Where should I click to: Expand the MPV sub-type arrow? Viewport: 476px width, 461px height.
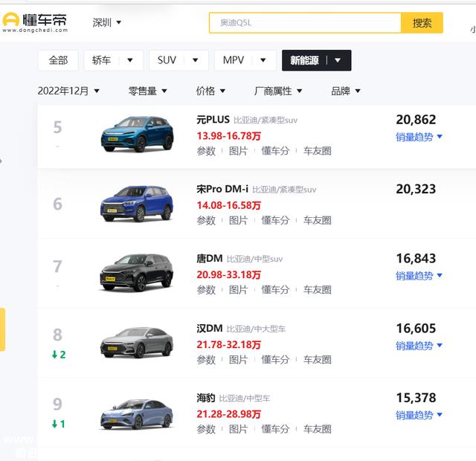(263, 60)
